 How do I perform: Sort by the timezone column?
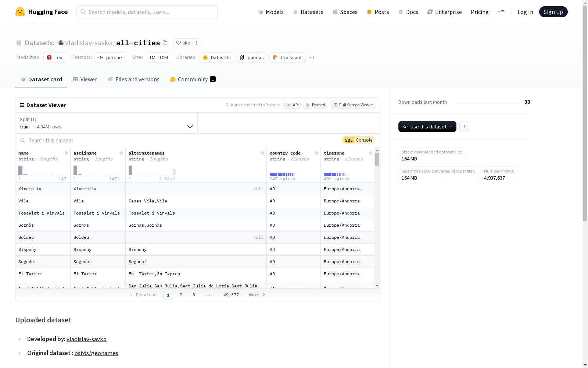pyautogui.click(x=370, y=153)
